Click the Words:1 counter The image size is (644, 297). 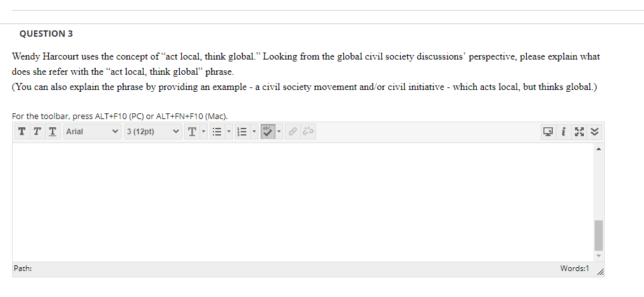coord(574,269)
